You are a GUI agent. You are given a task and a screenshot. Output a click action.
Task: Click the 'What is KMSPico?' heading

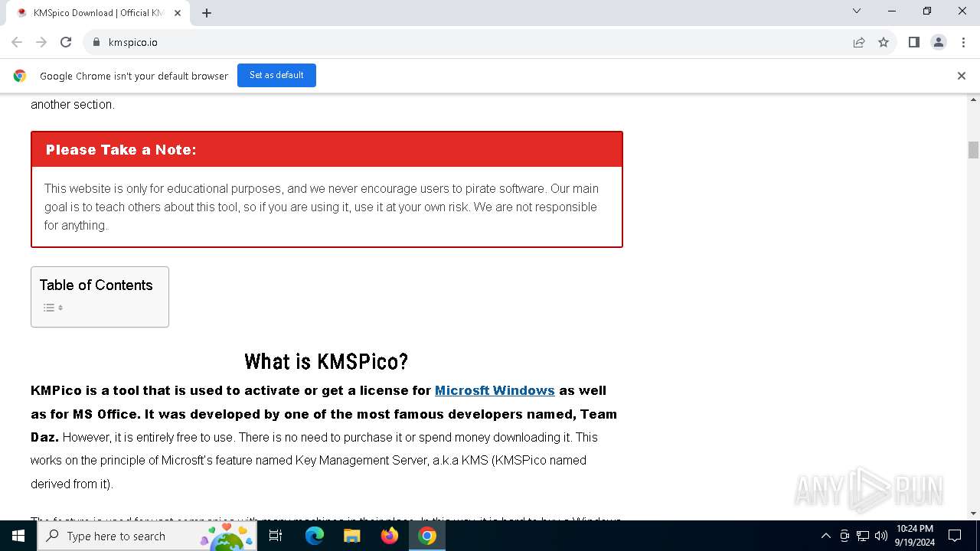click(326, 361)
